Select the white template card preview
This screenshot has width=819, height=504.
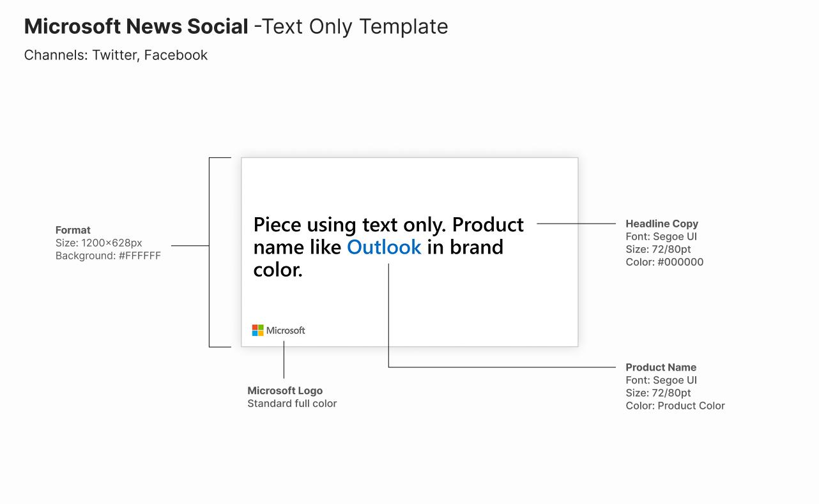point(409,252)
